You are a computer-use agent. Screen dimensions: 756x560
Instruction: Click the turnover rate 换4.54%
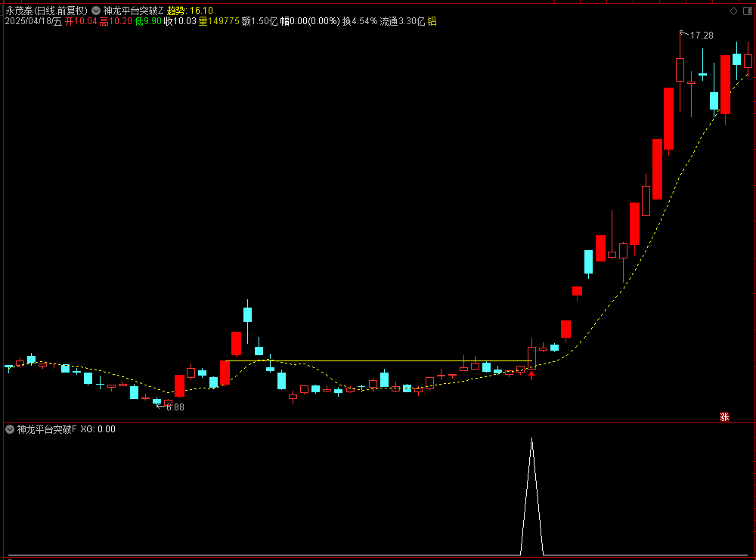(x=360, y=21)
